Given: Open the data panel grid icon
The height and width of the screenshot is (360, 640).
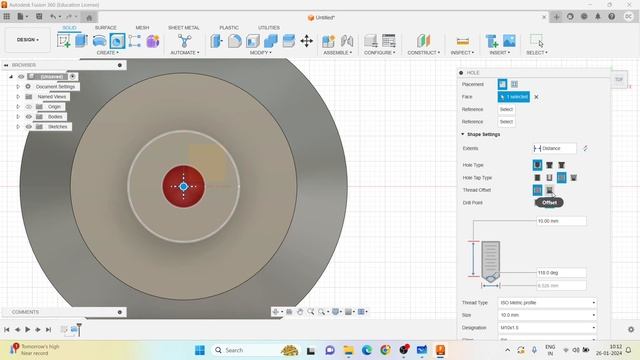Looking at the screenshot, I should tap(7, 17).
